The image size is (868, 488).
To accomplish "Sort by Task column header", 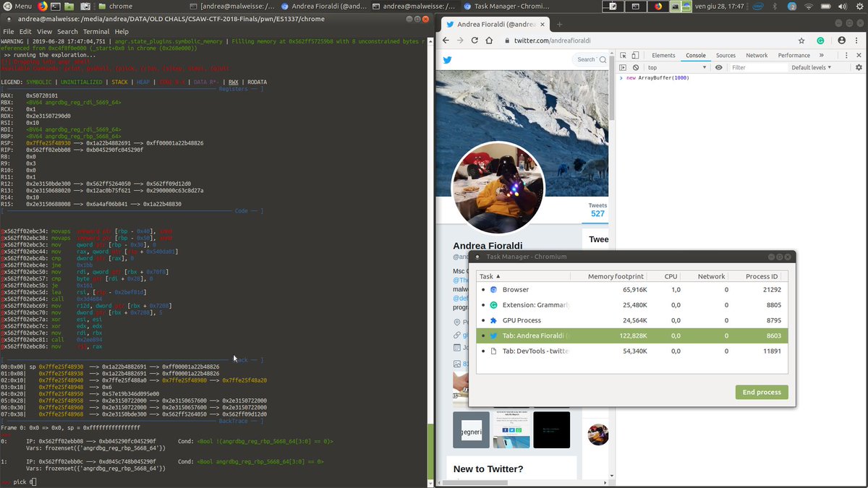I will 523,276.
